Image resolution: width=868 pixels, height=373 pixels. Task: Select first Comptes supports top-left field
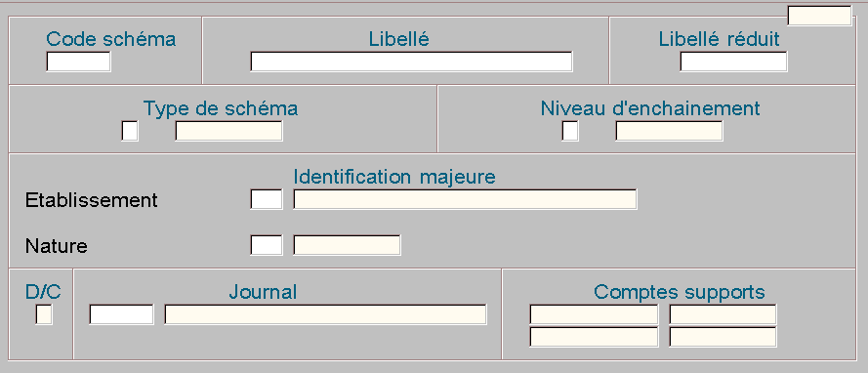pyautogui.click(x=594, y=314)
